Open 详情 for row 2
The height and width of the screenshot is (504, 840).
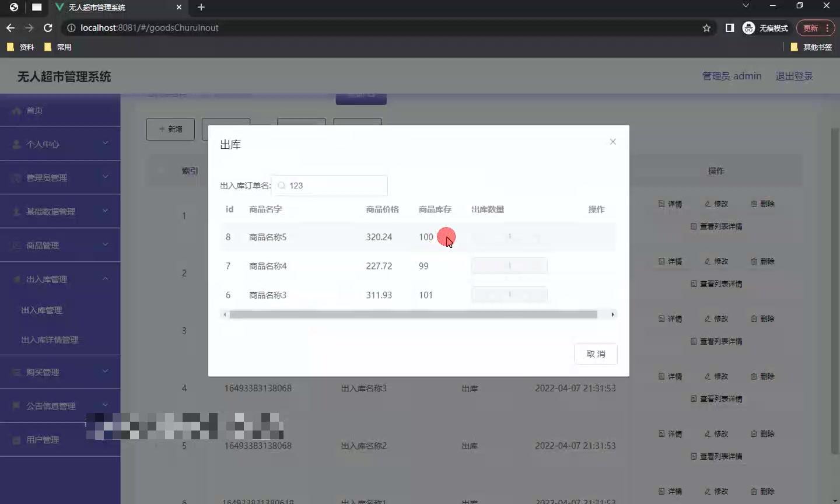[670, 261]
